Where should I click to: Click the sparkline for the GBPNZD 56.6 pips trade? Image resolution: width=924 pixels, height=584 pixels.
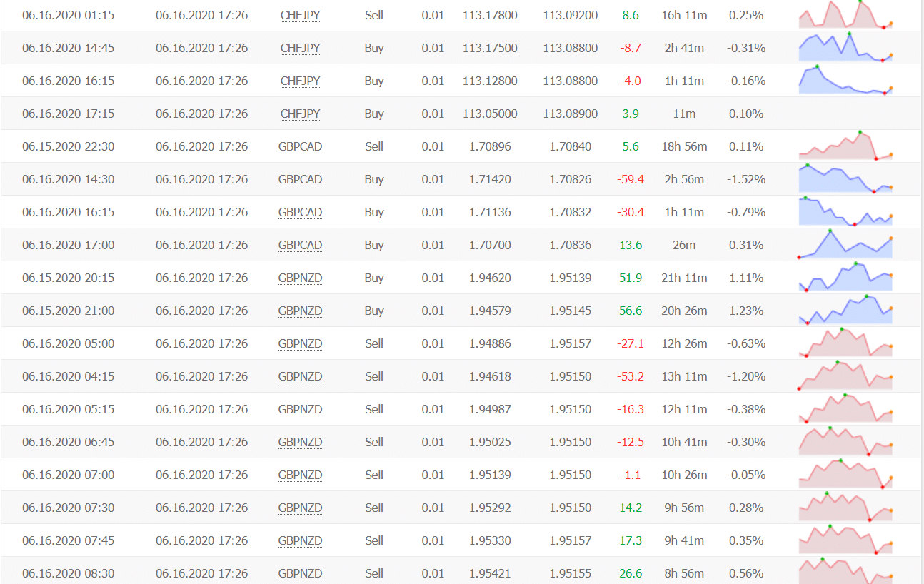[x=845, y=310]
